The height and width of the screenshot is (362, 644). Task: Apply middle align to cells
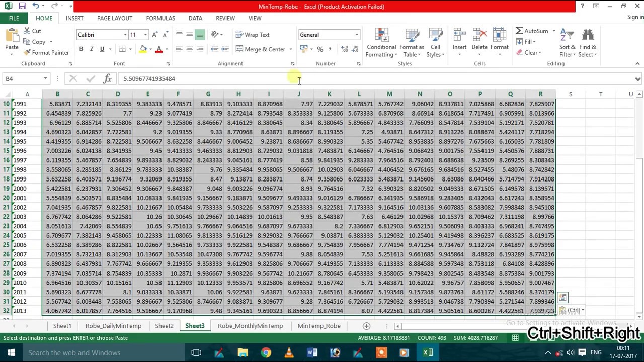pos(190,35)
